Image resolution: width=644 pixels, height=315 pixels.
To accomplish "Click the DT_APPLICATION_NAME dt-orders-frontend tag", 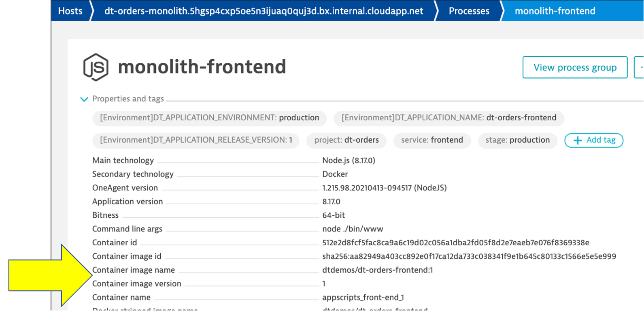I will (448, 118).
